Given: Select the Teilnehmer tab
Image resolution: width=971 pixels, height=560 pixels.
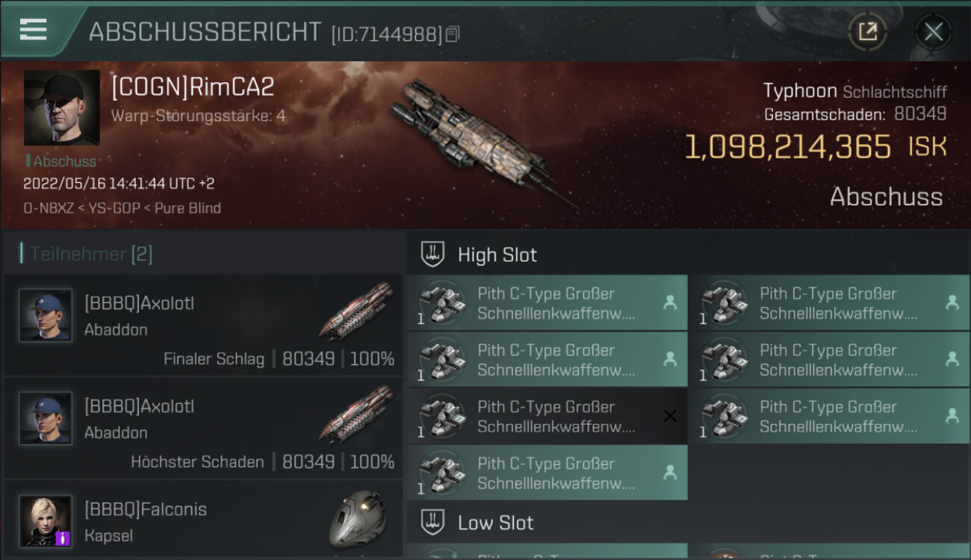Looking at the screenshot, I should 90,254.
